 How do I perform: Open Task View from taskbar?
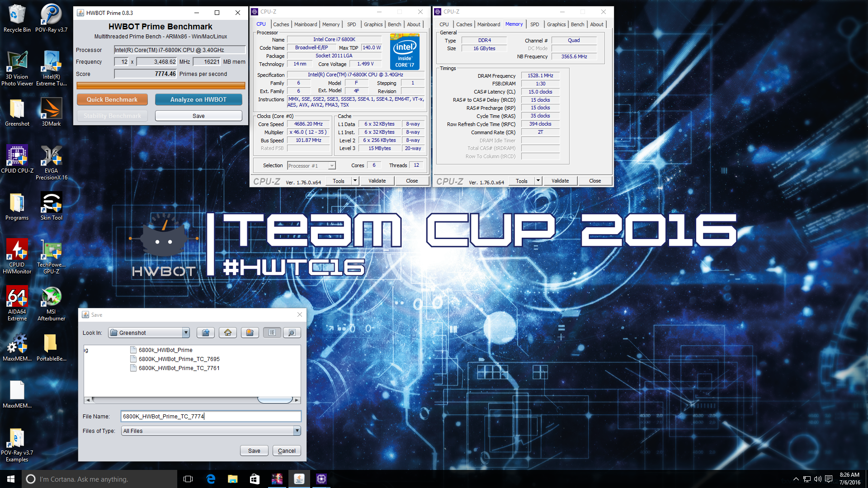189,479
